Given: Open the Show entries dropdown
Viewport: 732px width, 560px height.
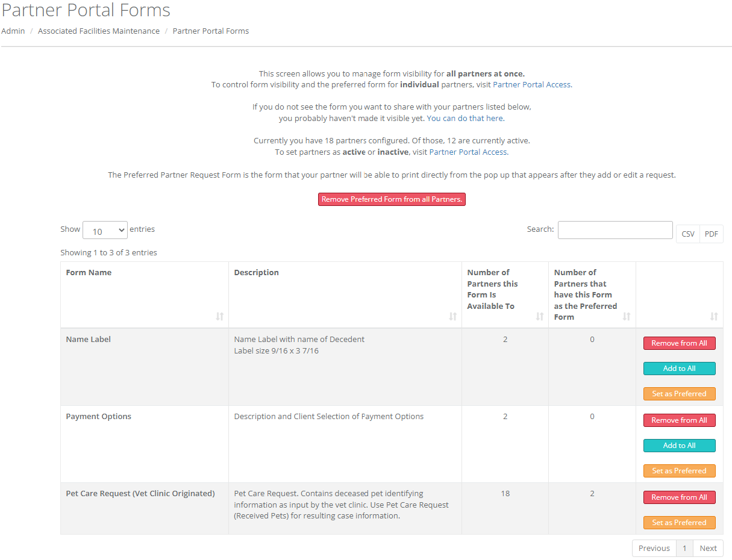Looking at the screenshot, I should pos(105,231).
